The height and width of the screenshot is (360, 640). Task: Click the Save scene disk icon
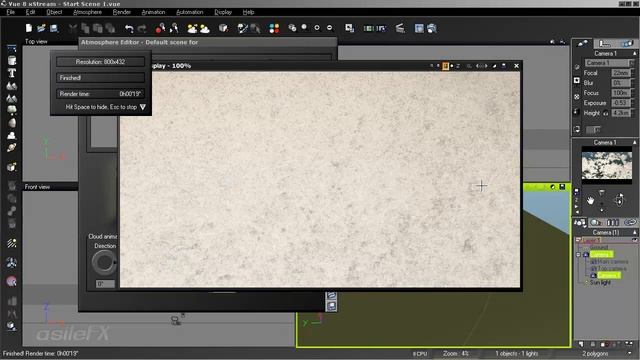(54, 28)
